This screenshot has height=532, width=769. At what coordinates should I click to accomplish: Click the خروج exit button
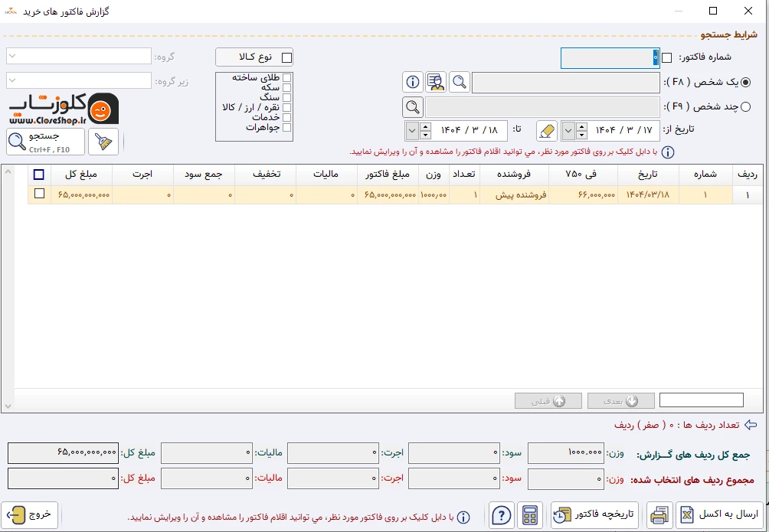click(29, 515)
